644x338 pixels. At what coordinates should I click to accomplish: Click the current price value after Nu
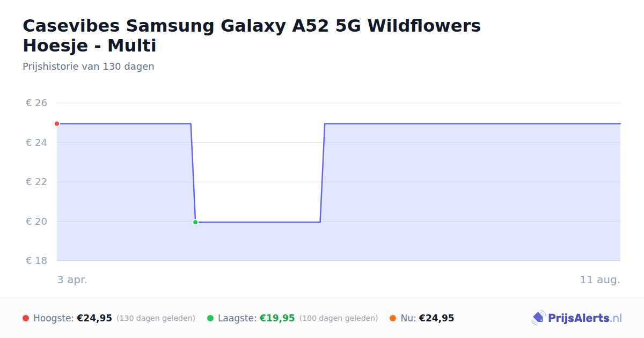click(x=436, y=318)
